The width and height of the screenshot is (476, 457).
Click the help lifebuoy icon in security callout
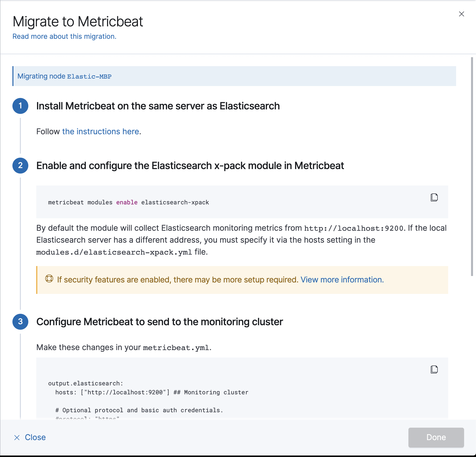(49, 279)
